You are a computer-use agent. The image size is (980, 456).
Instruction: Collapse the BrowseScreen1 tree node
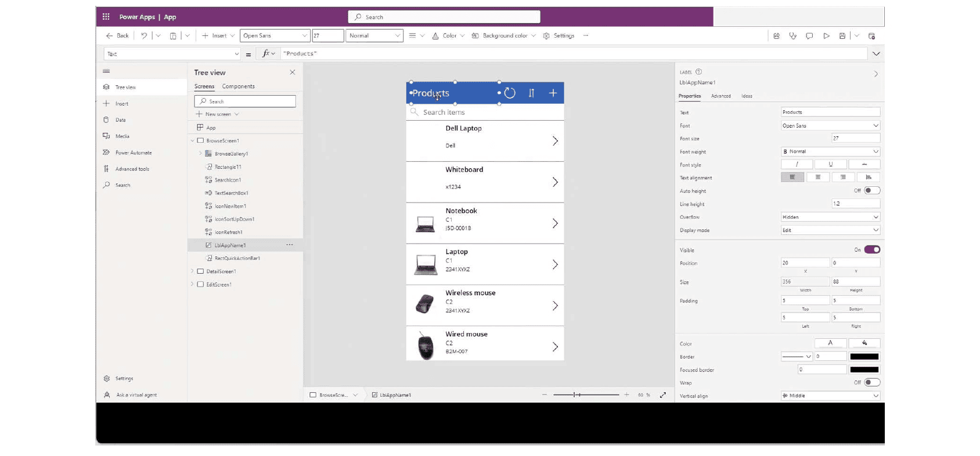(192, 140)
